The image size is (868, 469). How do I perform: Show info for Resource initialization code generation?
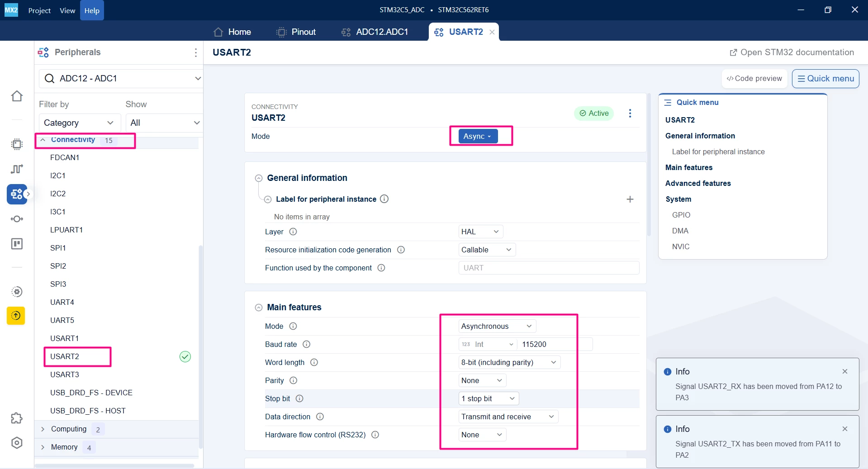click(x=401, y=250)
